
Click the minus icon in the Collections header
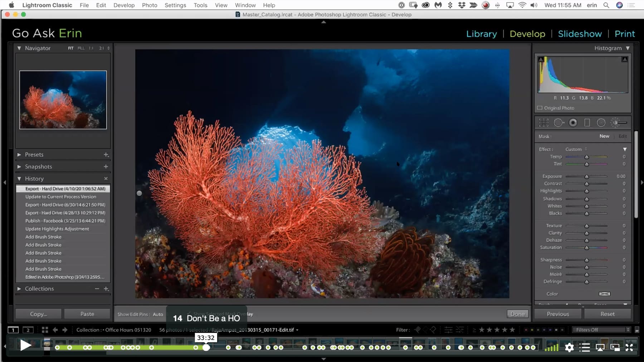(x=97, y=288)
